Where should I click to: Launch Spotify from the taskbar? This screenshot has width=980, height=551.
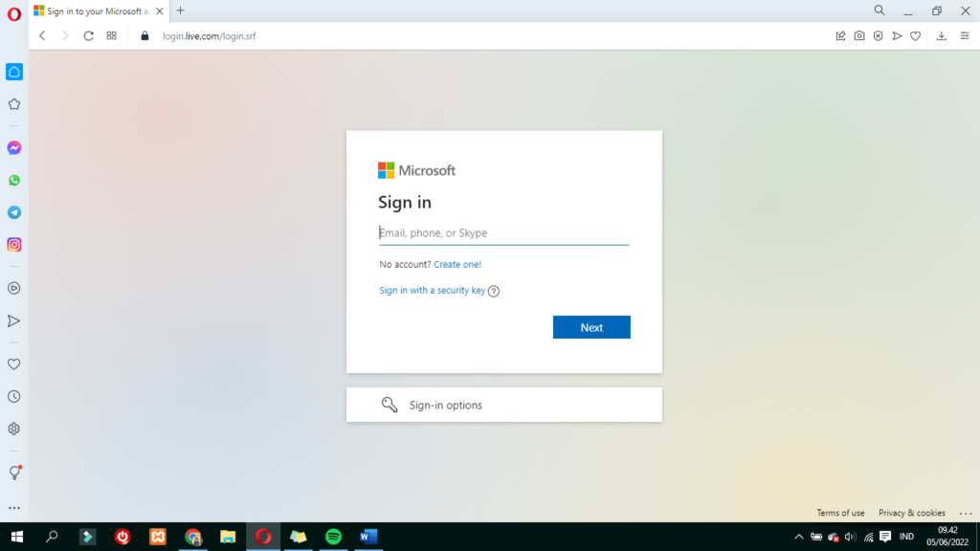click(334, 537)
